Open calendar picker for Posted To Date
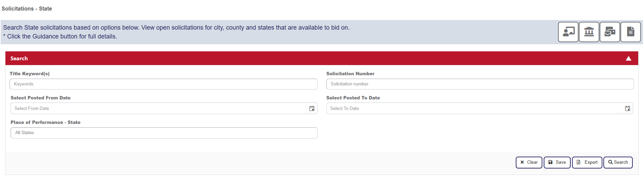The width and height of the screenshot is (644, 176). pos(627,109)
